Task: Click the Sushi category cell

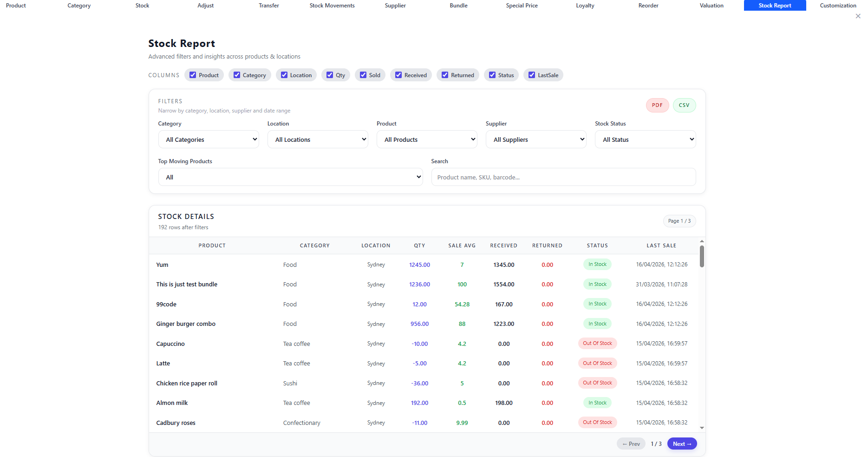Action: [x=290, y=384]
